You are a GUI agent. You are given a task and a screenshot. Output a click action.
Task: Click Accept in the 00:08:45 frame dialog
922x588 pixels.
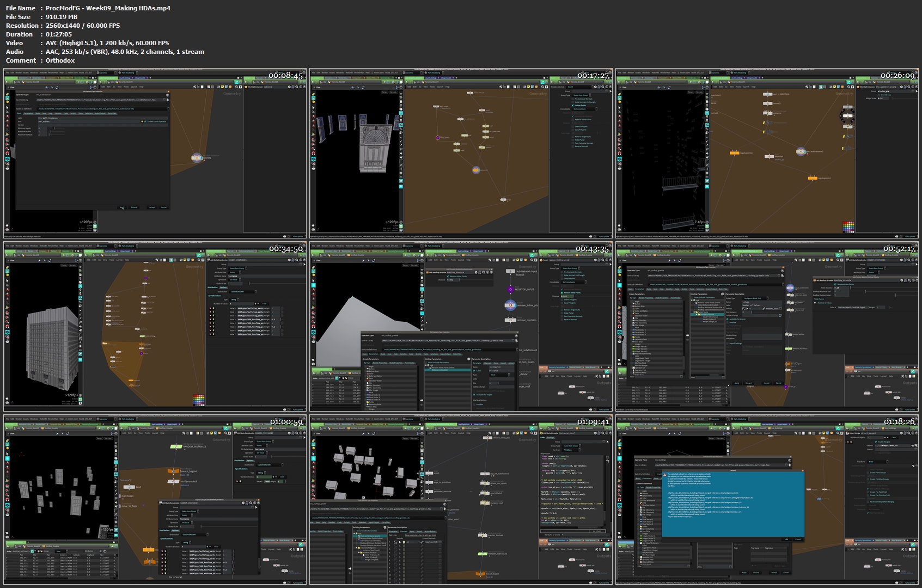pyautogui.click(x=152, y=207)
